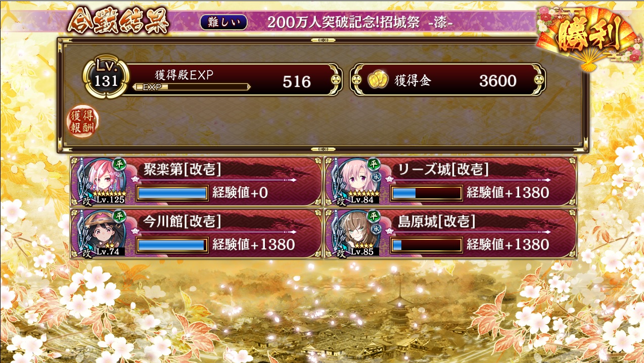This screenshot has width=644, height=363.
Task: Click the 勝利 victory fan emblem
Action: point(587,36)
